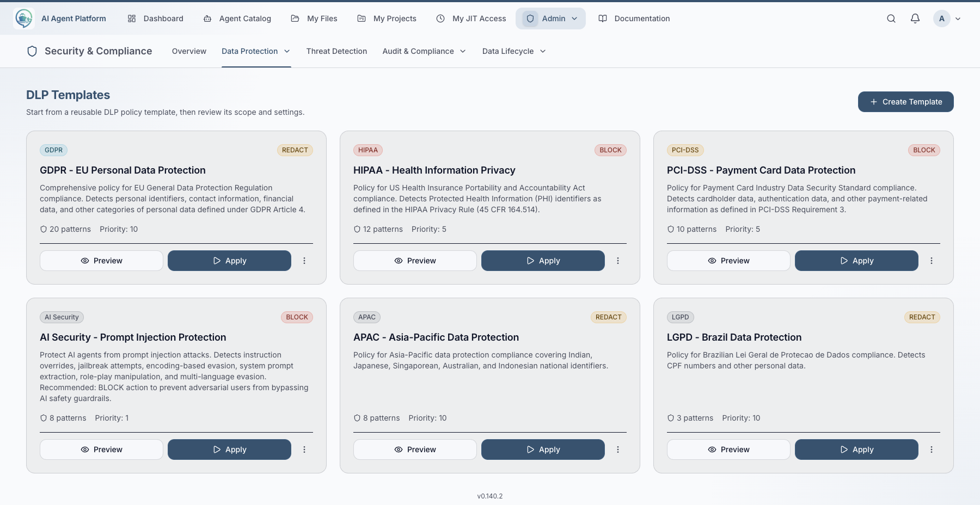Click the REDACT badge on GDPR card

[295, 150]
